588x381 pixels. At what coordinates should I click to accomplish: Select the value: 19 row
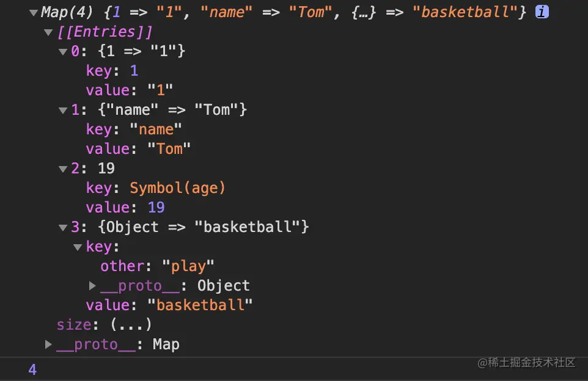click(125, 208)
